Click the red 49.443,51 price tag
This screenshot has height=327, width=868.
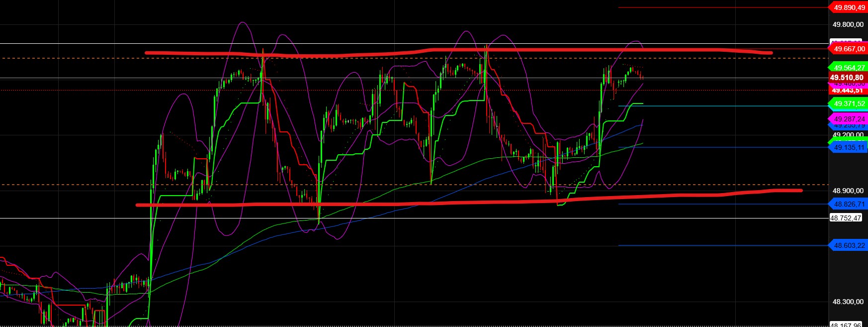click(x=848, y=91)
